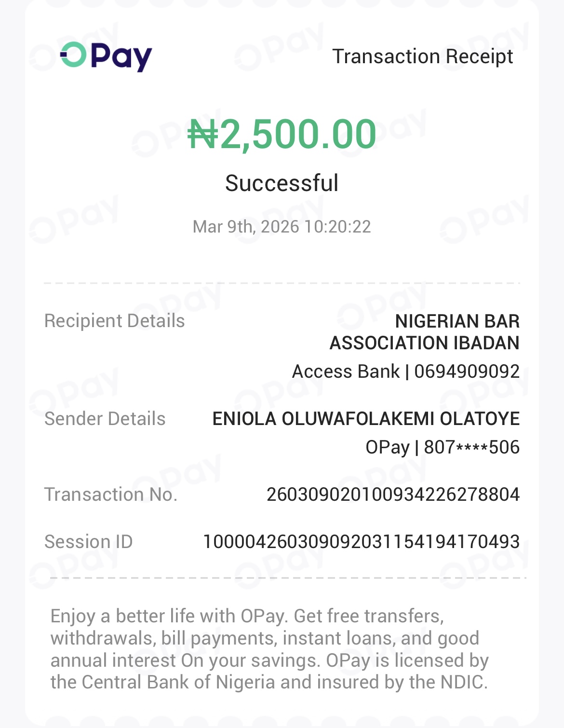This screenshot has height=728, width=564.
Task: Click the Access Bank account number line
Action: point(406,371)
